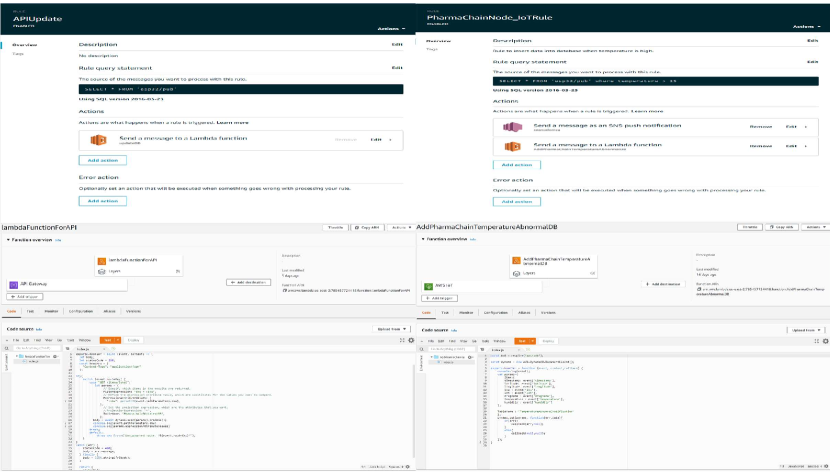Image resolution: width=830 pixels, height=472 pixels.
Task: Edit the Description in PharmaChainNode_IoTRule
Action: [x=813, y=40]
